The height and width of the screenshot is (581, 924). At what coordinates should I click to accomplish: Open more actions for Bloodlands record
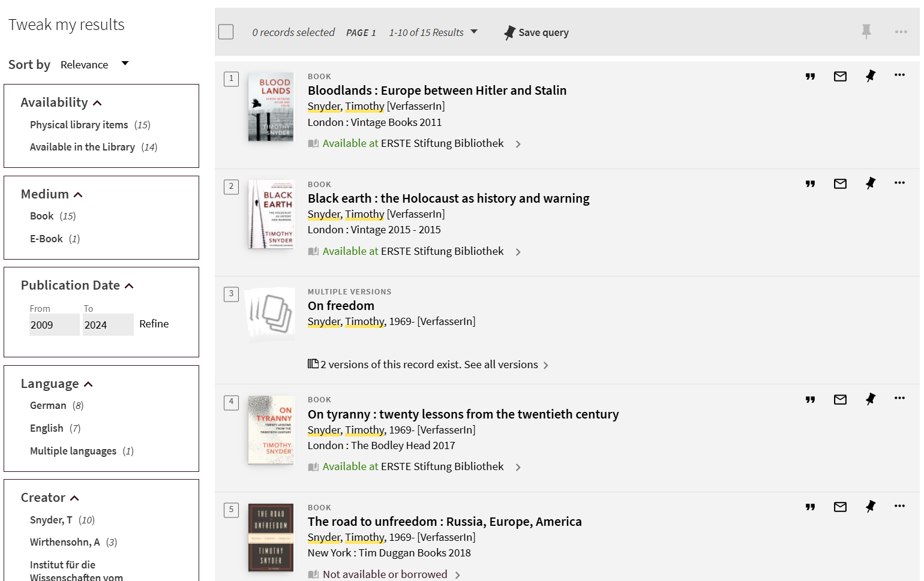(x=899, y=75)
